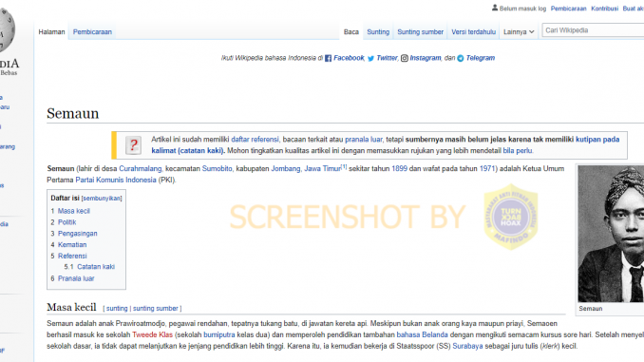Click the Facebook icon in the banner
Image resolution: width=644 pixels, height=362 pixels.
click(x=328, y=58)
